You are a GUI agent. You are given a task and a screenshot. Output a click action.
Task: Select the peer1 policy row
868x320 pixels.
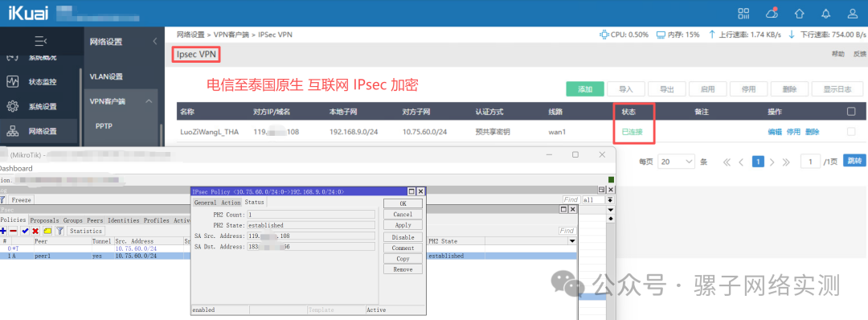(x=288, y=256)
